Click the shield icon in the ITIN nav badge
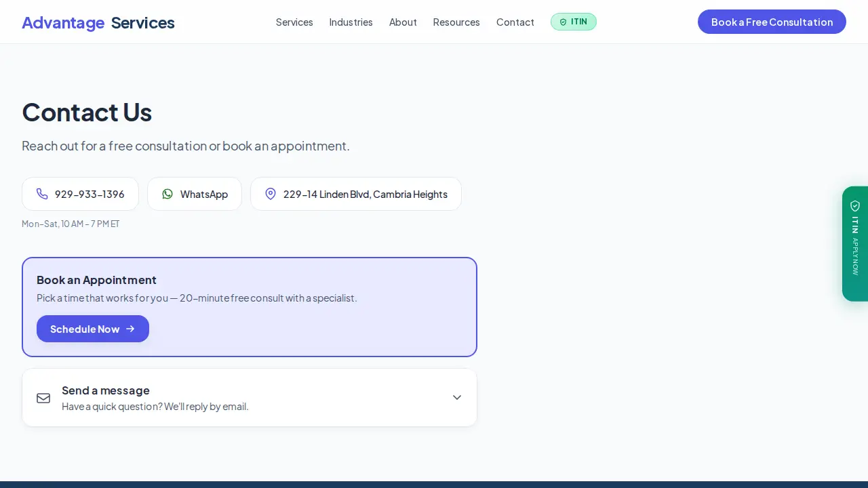The height and width of the screenshot is (488, 868). 563,22
